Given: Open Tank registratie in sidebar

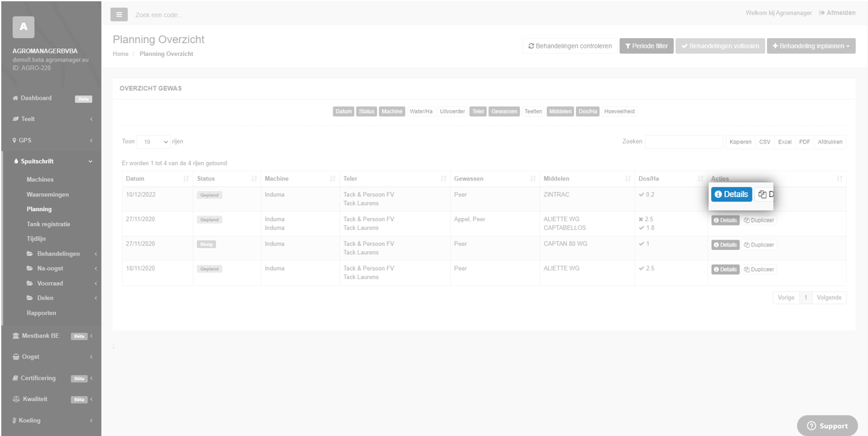Looking at the screenshot, I should [x=48, y=224].
